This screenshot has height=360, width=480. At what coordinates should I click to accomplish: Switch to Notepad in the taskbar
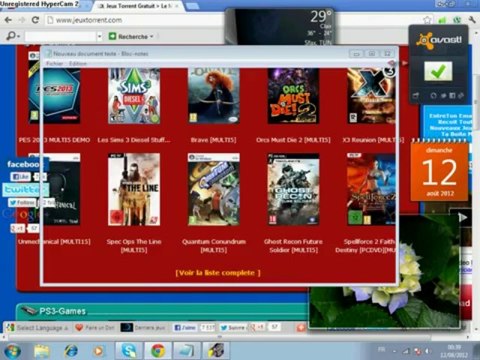tap(187, 351)
